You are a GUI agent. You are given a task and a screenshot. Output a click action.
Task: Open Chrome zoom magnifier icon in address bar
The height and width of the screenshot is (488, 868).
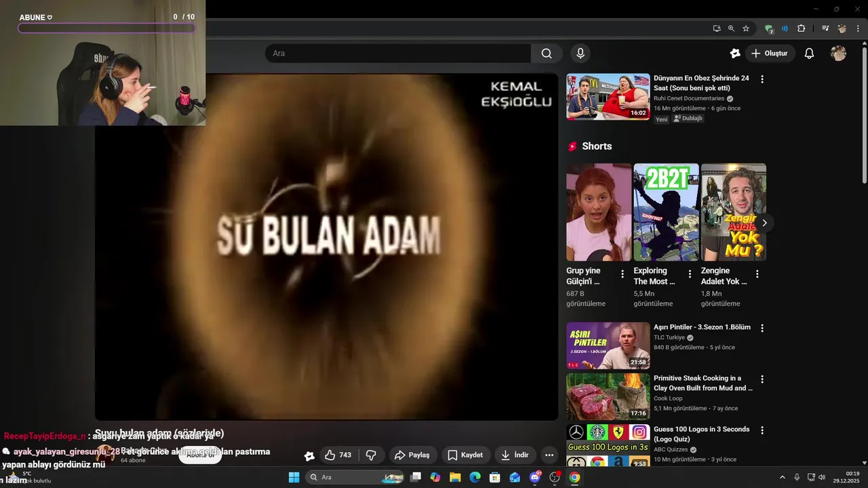pyautogui.click(x=731, y=28)
